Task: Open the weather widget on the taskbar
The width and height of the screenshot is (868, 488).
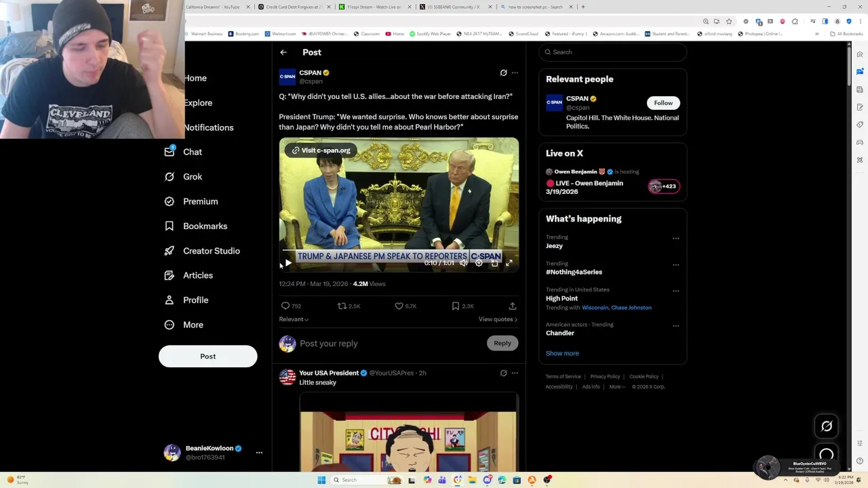Action: point(18,480)
